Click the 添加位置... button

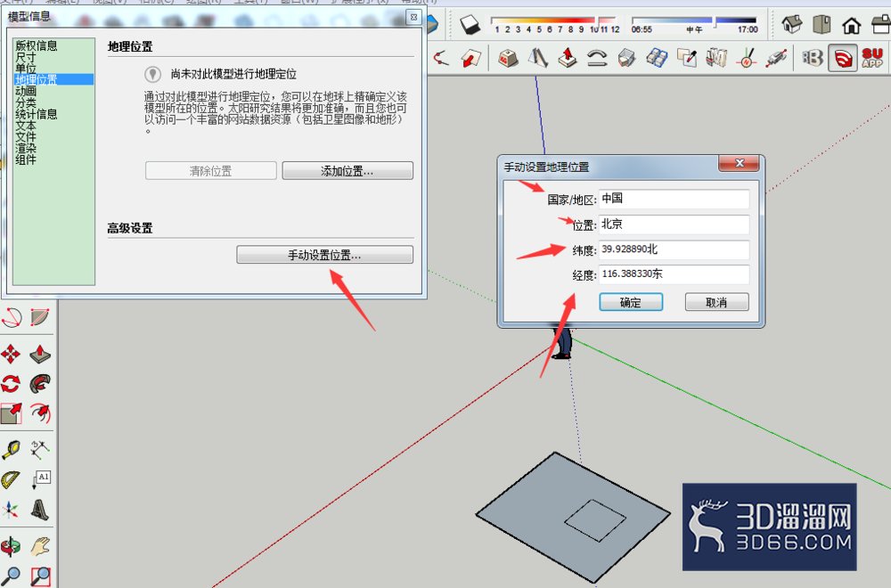347,170
